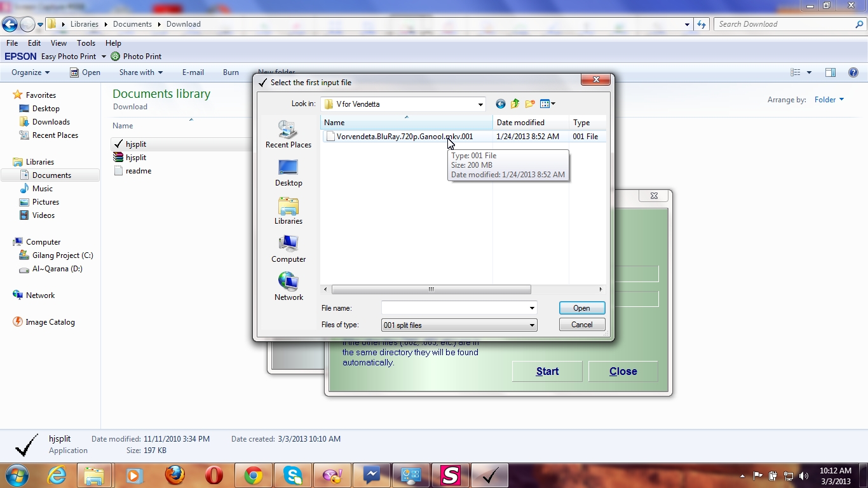Open Desktop in dialog sidebar

coord(288,173)
